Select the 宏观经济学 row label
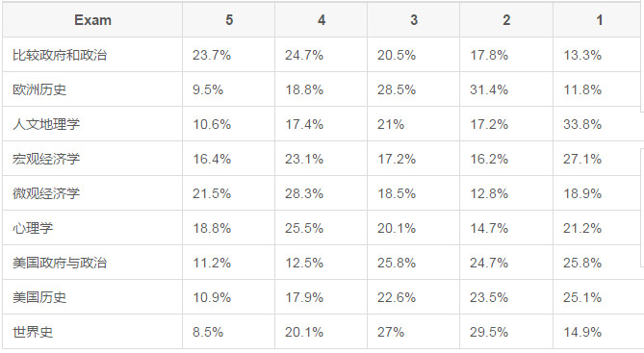 click(x=46, y=159)
